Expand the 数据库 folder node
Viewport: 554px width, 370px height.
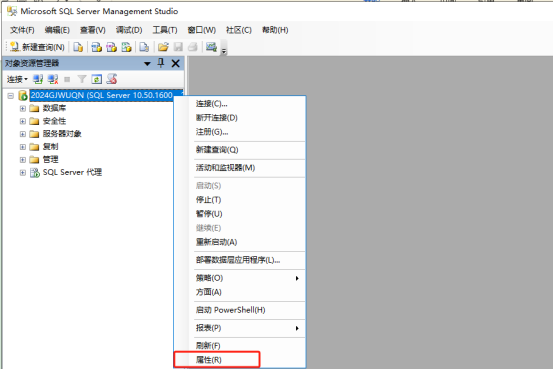pyautogui.click(x=23, y=108)
